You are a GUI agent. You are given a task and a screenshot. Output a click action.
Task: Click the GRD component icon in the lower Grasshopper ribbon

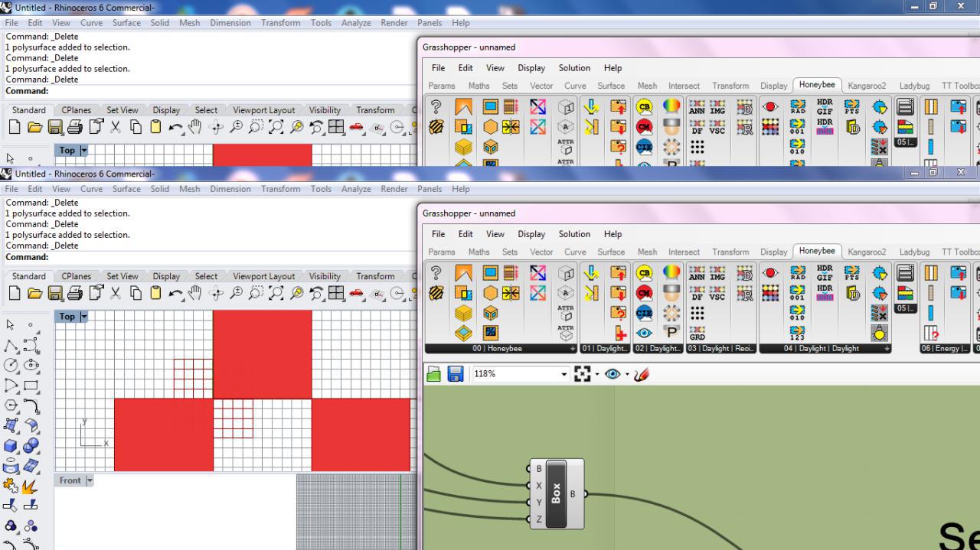coord(697,333)
